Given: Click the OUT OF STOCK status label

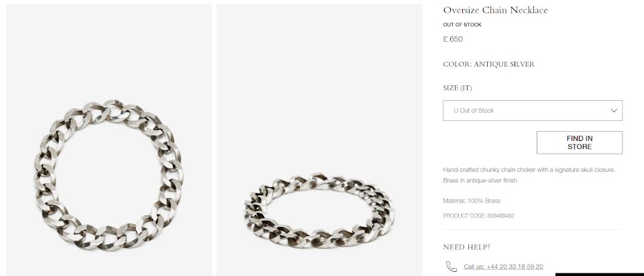Looking at the screenshot, I should (x=462, y=25).
